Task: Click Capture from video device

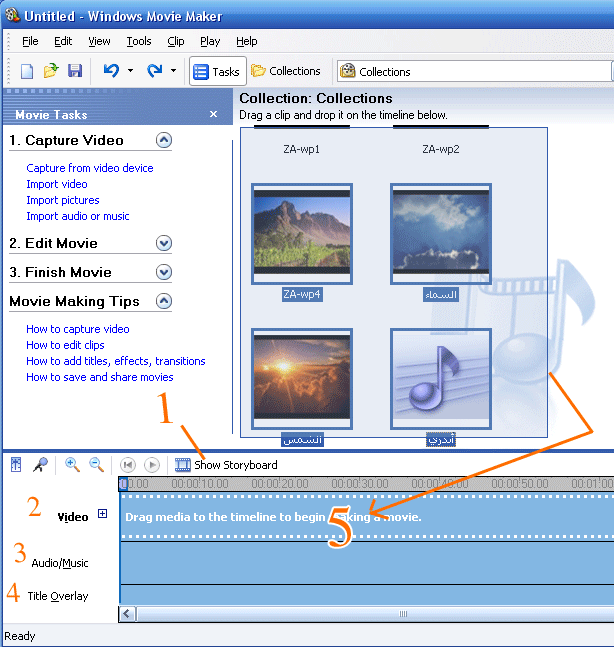Action: coord(90,168)
